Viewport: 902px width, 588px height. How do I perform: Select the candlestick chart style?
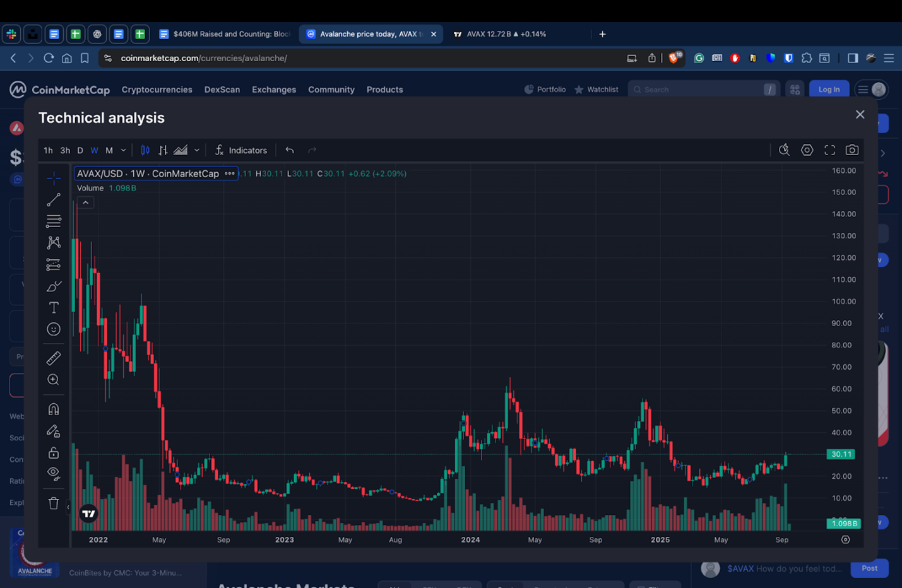(x=145, y=150)
